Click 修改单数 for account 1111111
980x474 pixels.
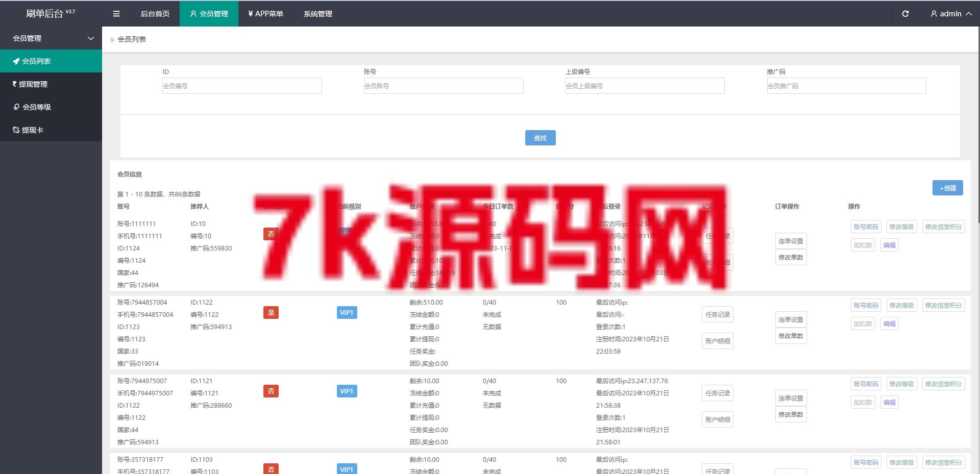791,257
